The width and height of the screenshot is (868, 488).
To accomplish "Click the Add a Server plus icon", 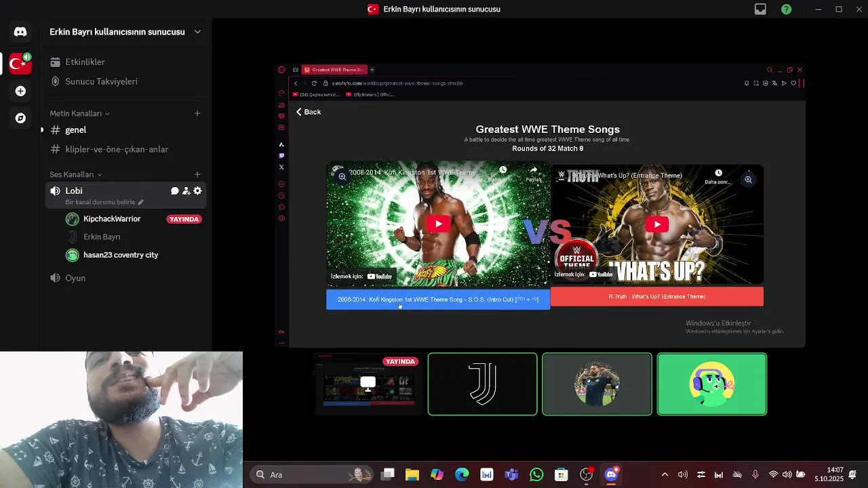I will pyautogui.click(x=20, y=91).
